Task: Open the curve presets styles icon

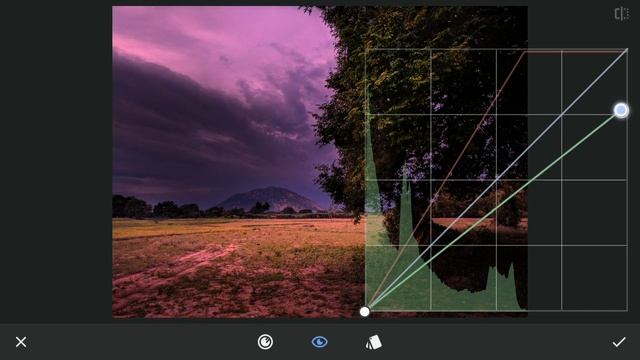Action: tap(373, 342)
